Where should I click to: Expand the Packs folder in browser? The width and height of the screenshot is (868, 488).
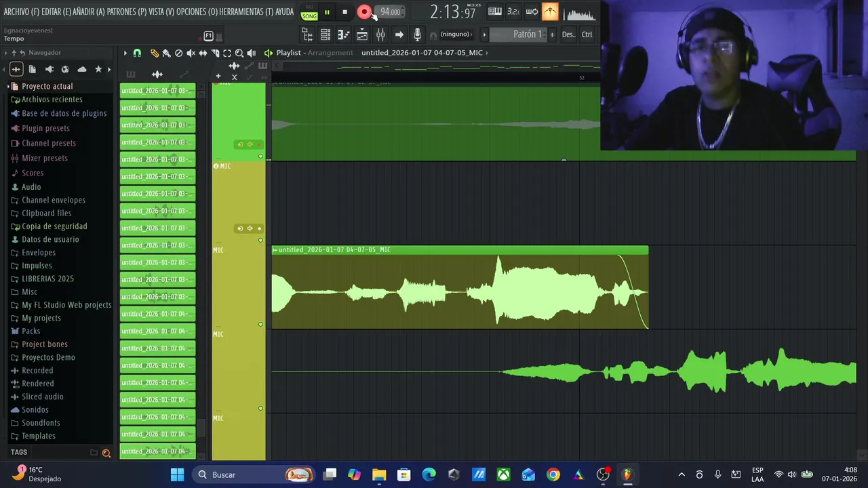coord(31,331)
